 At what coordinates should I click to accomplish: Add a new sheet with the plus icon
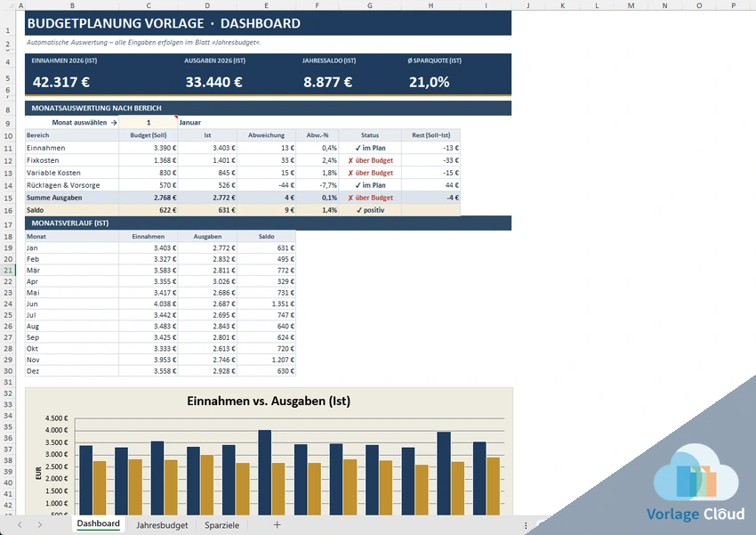pos(277,525)
